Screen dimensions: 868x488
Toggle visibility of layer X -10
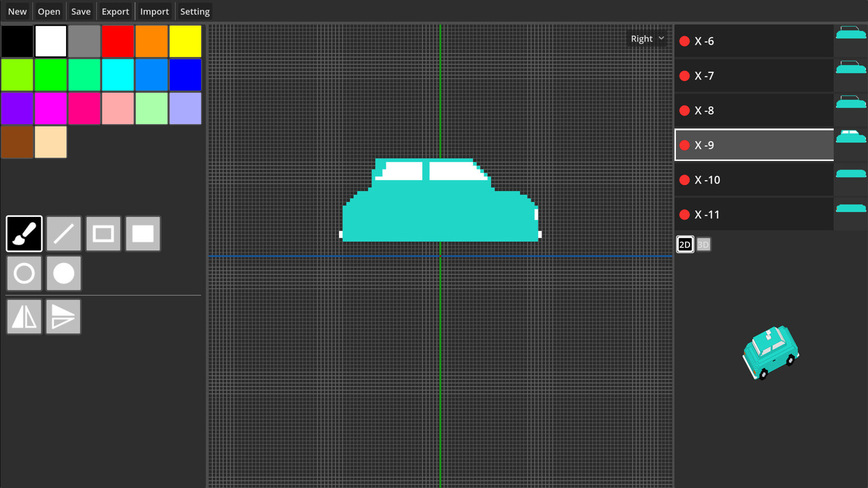tap(684, 180)
